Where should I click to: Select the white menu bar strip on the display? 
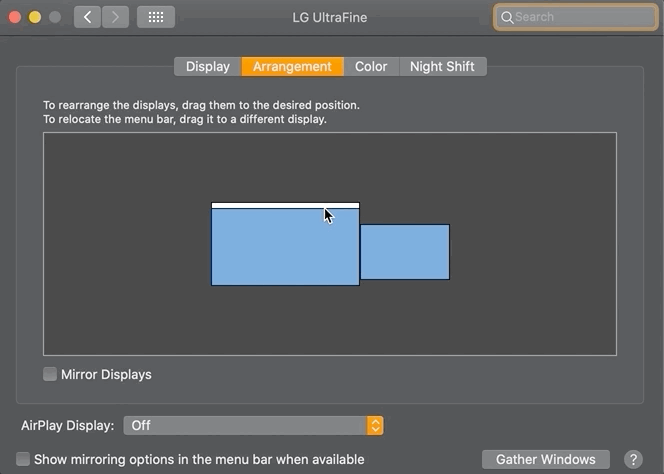285,205
